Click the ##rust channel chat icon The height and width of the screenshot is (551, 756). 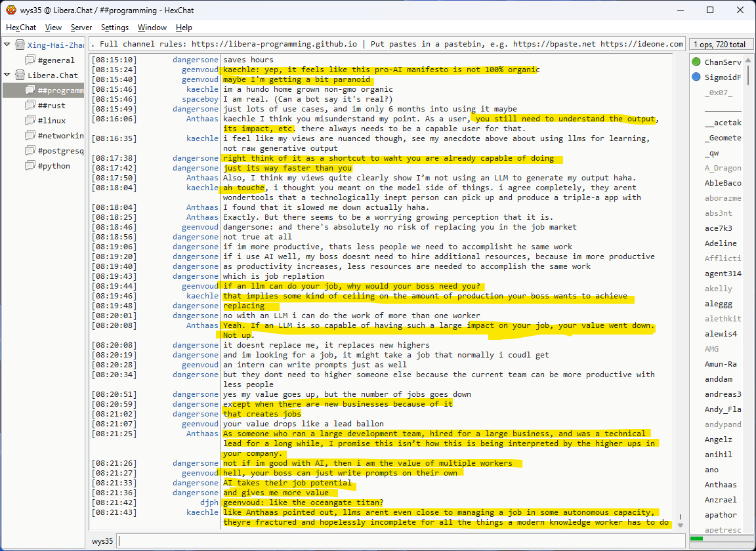(x=30, y=106)
